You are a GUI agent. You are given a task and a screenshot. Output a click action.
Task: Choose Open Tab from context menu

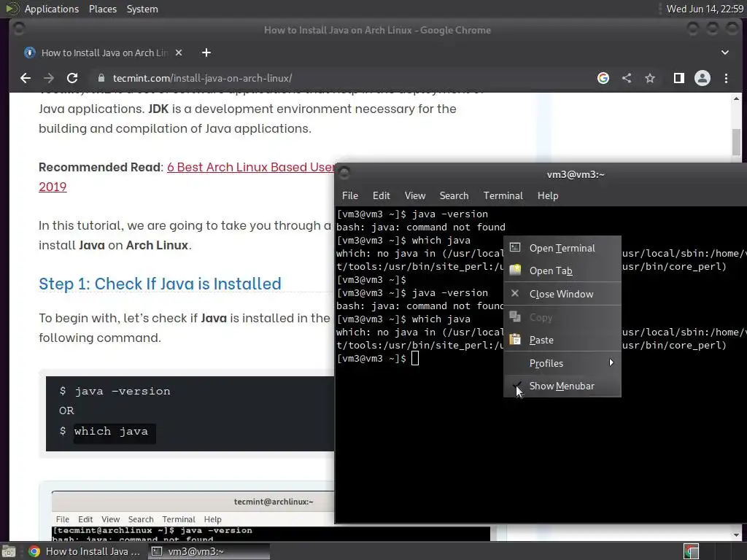click(x=562, y=271)
